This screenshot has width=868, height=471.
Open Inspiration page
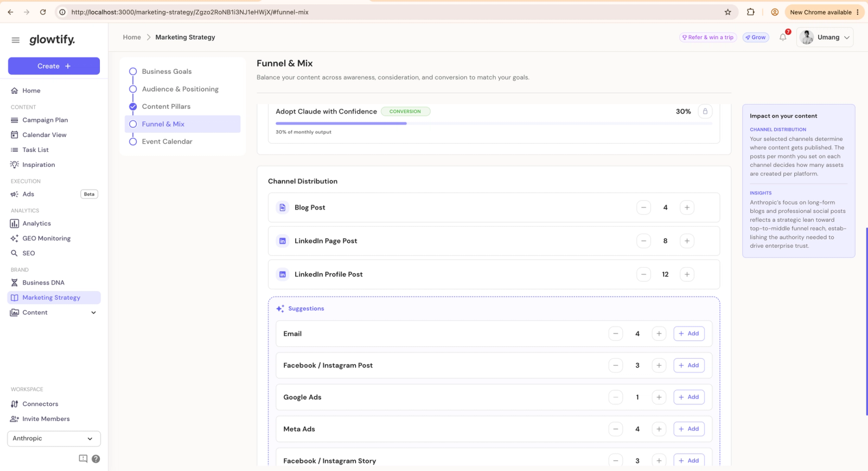coord(39,165)
